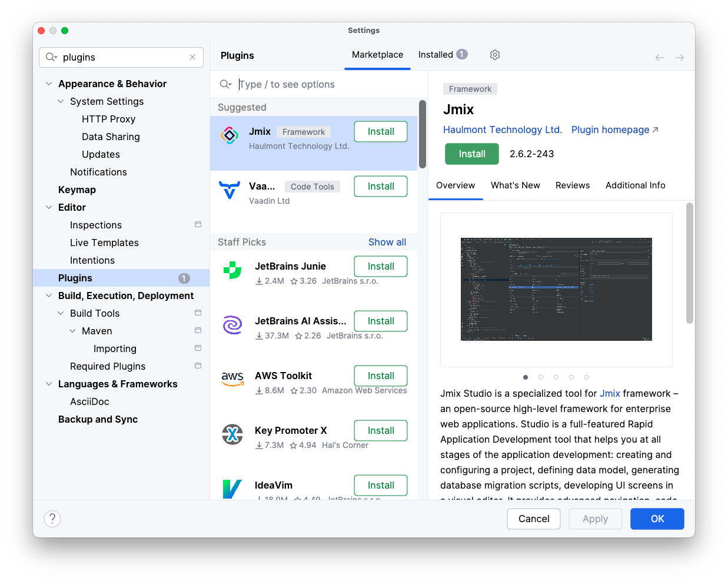Click the Key Promoter X icon
The width and height of the screenshot is (728, 581).
[x=232, y=434]
